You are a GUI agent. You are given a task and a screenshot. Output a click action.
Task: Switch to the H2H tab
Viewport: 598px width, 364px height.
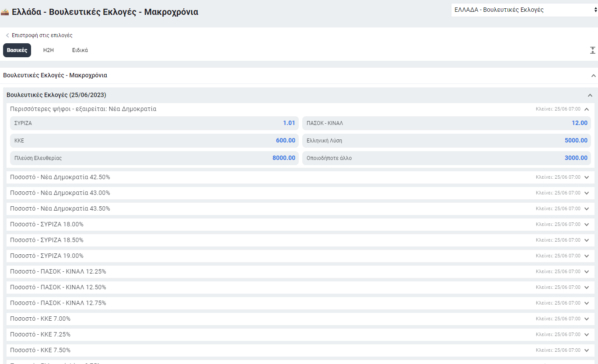coord(48,50)
